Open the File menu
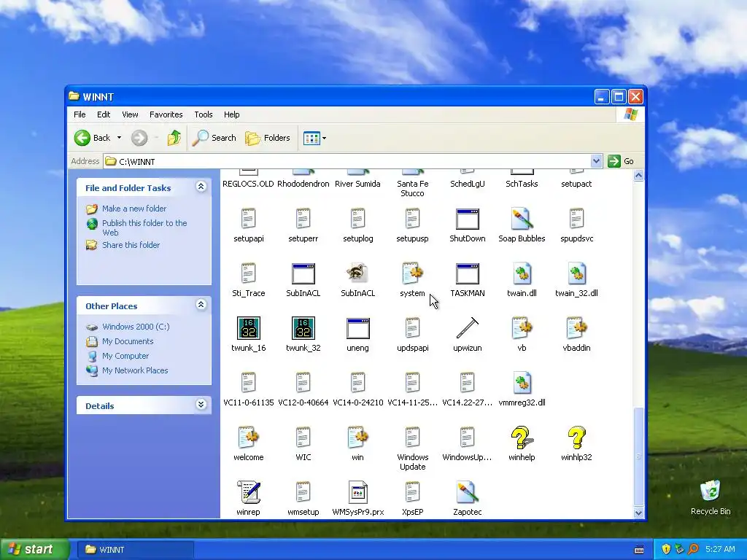747x560 pixels. (x=80, y=114)
